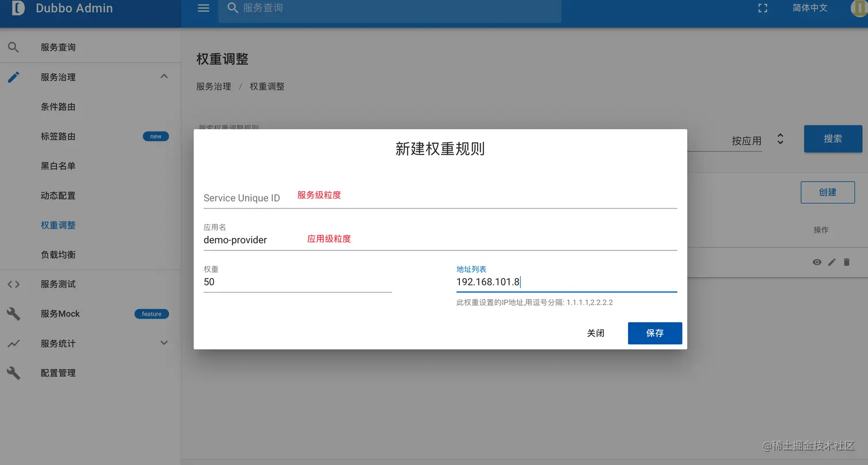The width and height of the screenshot is (868, 465).
Task: Focus the 地址列表 field with 192.168.101.8
Action: click(x=567, y=282)
